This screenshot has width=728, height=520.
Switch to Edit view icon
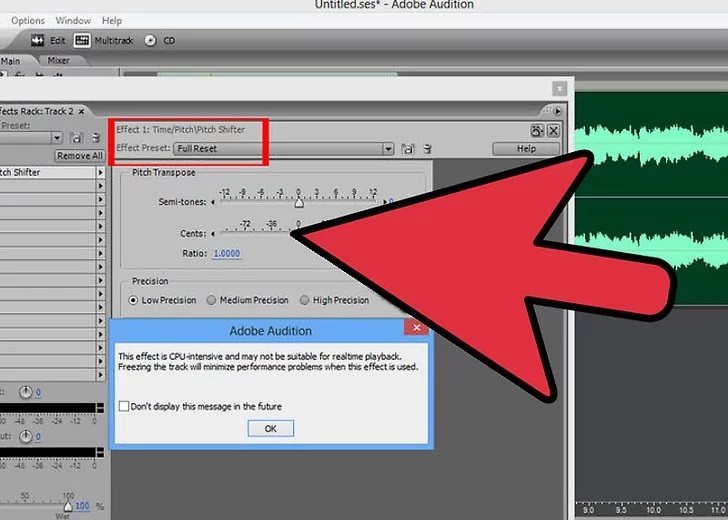37,40
